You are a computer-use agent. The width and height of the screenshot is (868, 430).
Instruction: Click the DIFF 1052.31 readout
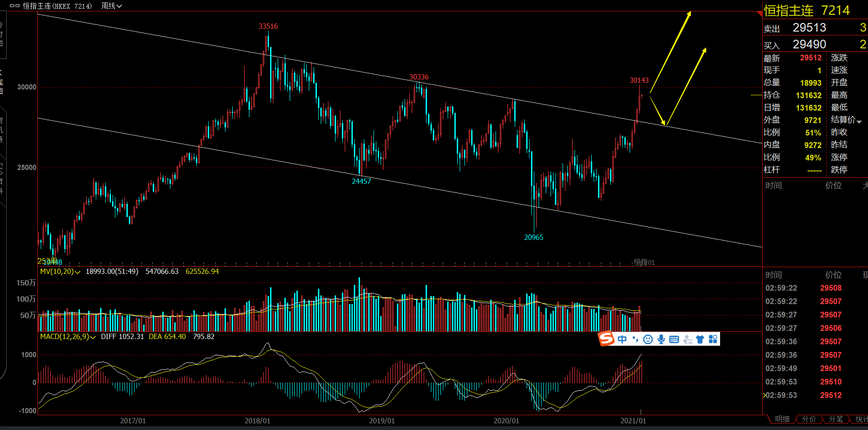pos(122,337)
